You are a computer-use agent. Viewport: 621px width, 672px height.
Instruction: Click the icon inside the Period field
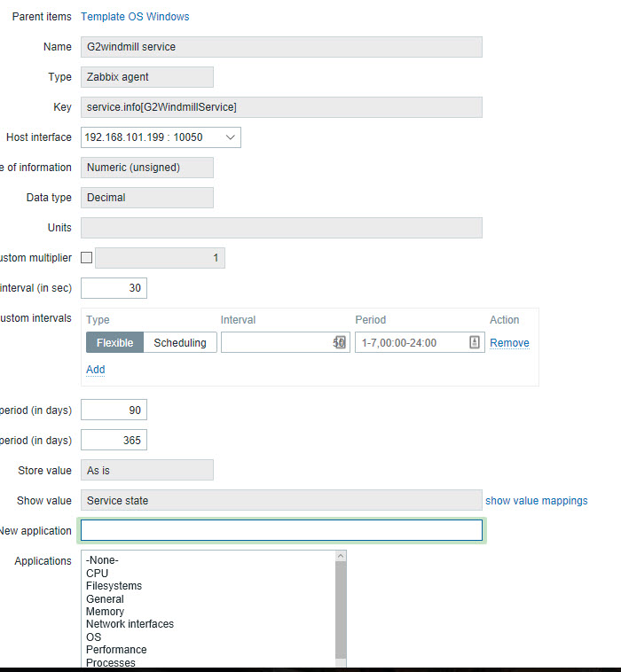tap(475, 342)
